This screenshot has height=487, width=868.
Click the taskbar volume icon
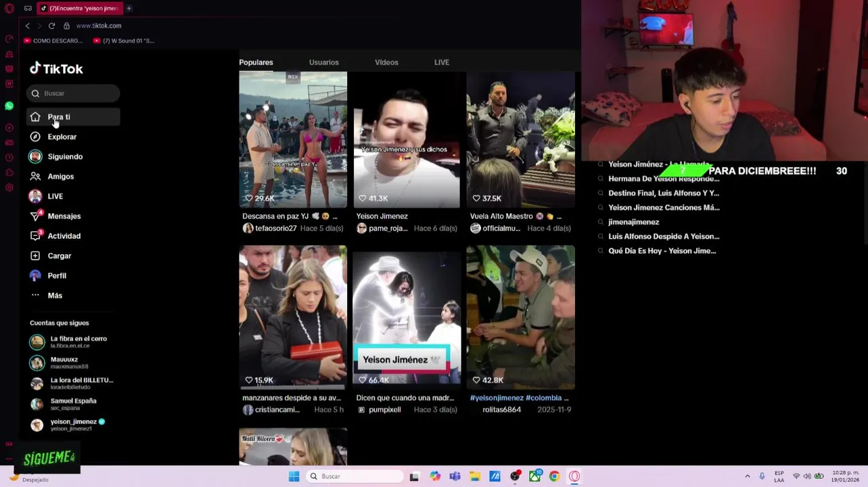click(x=807, y=476)
